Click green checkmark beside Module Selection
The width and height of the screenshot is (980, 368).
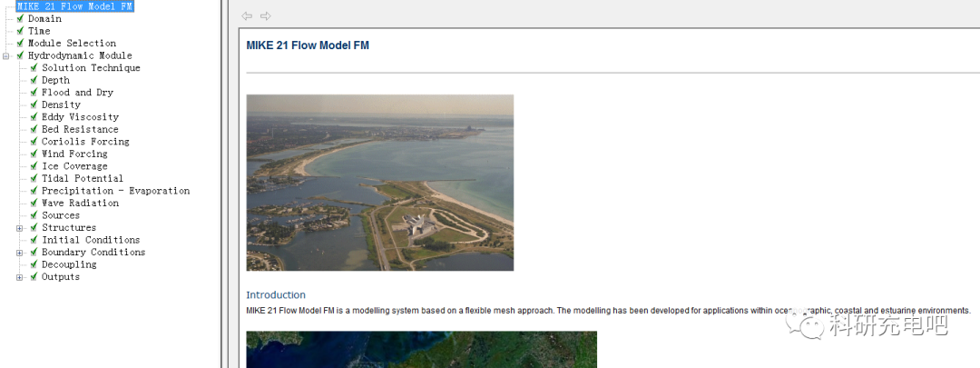[x=21, y=44]
